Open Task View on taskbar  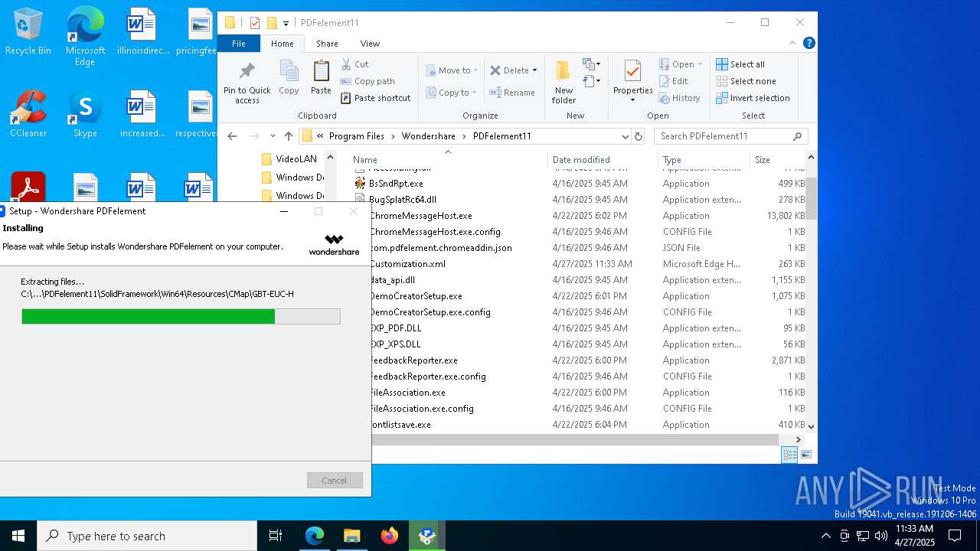[276, 536]
